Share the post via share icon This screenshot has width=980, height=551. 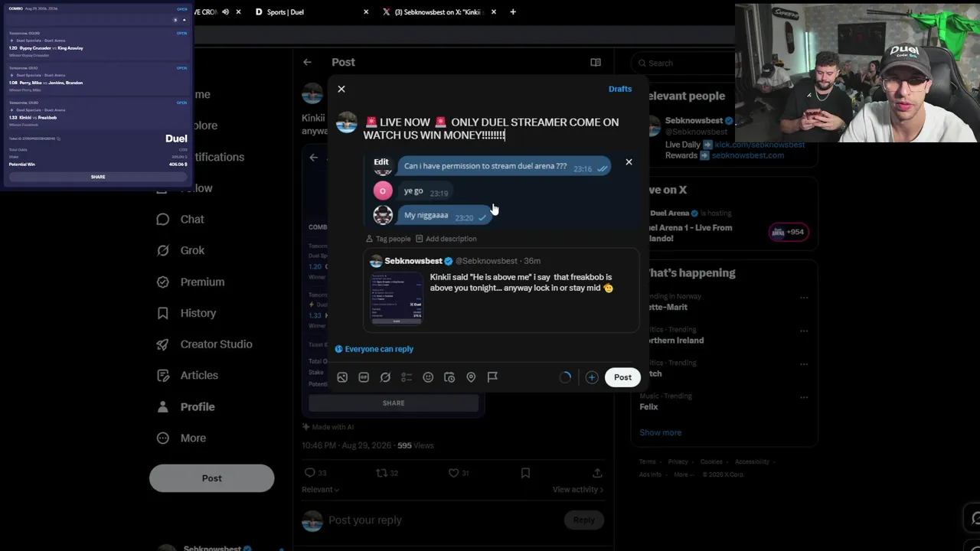[597, 473]
